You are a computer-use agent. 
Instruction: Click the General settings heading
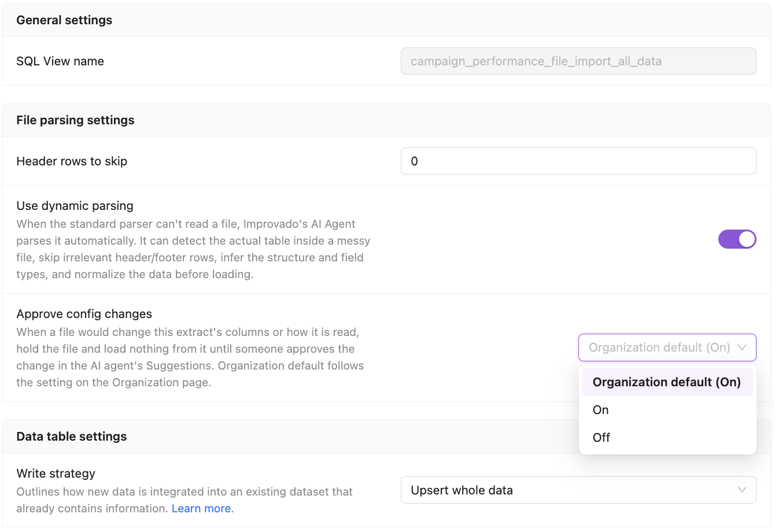[x=65, y=20]
